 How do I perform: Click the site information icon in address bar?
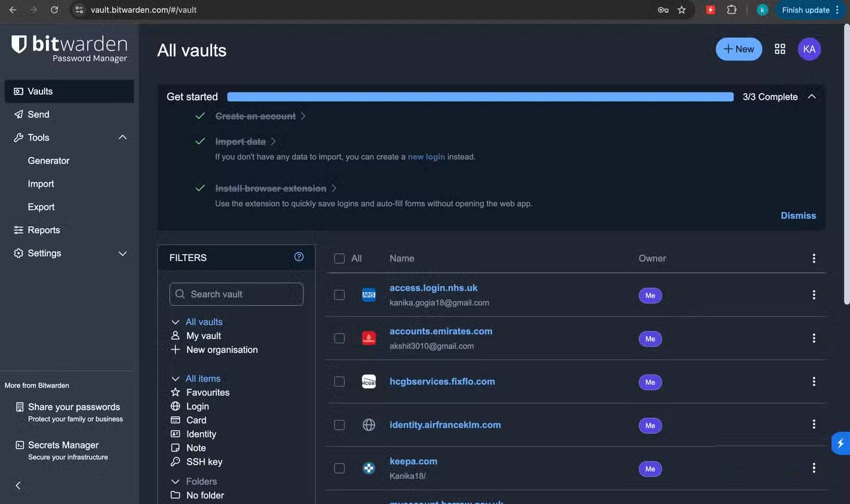click(x=79, y=10)
